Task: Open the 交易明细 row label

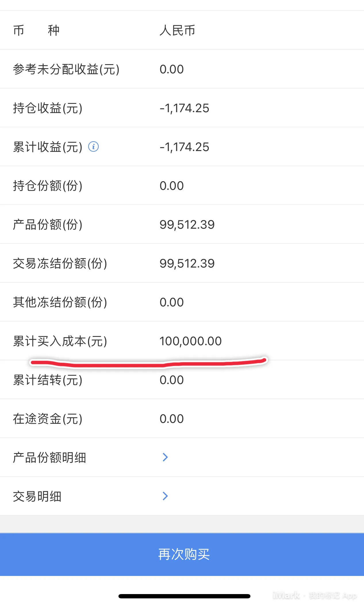Action: pos(37,496)
